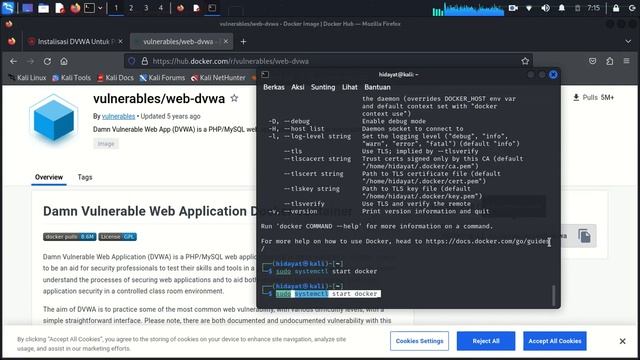Dismiss the cookie banner with X

point(622,341)
